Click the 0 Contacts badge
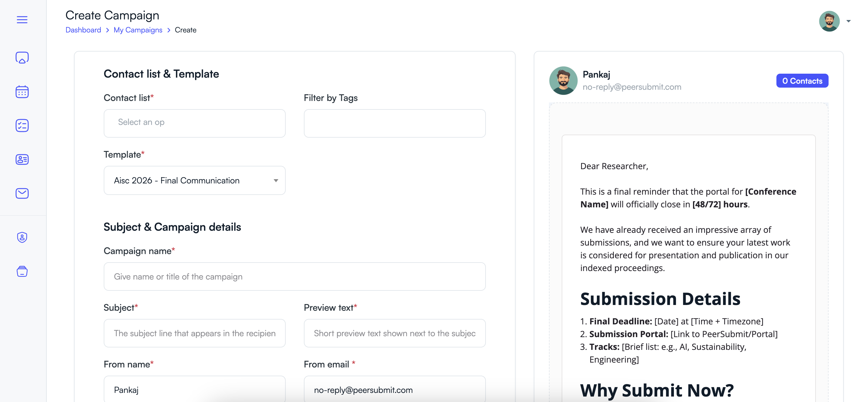The image size is (868, 402). (802, 81)
